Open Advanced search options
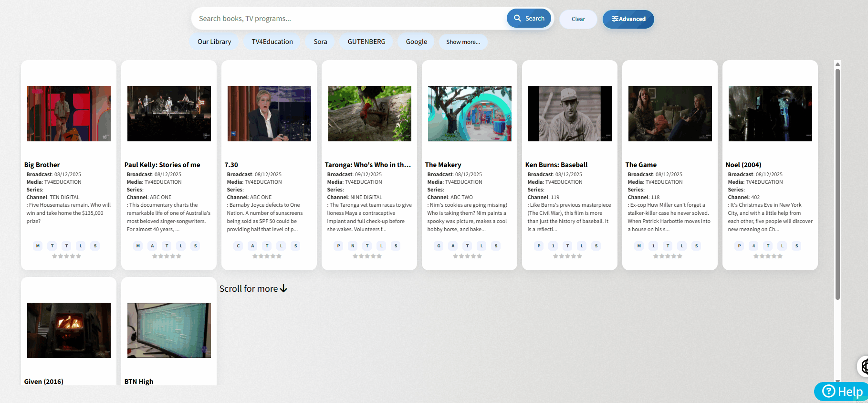The height and width of the screenshot is (403, 868). pos(628,19)
